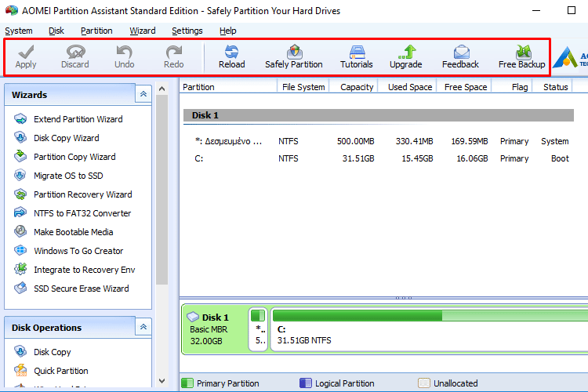The width and height of the screenshot is (588, 392).
Task: Select Disk Copy under Disk Operations
Action: click(x=42, y=352)
